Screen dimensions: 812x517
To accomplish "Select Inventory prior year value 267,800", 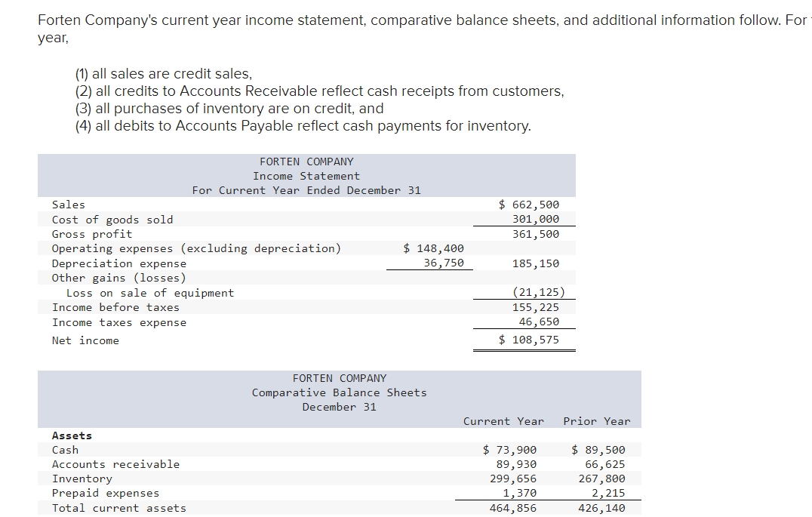I will coord(601,479).
